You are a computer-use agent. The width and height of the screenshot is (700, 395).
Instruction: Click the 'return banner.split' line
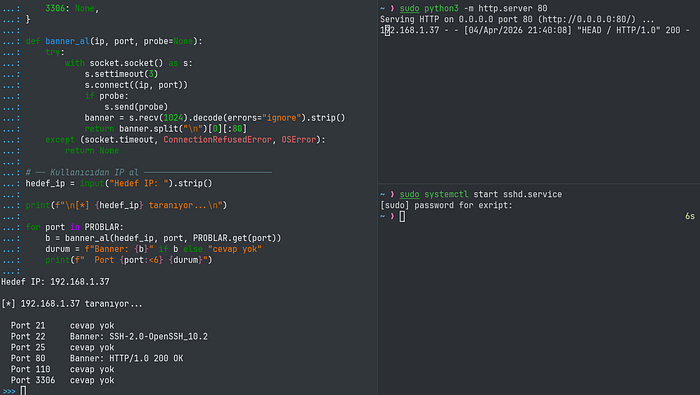(x=166, y=129)
